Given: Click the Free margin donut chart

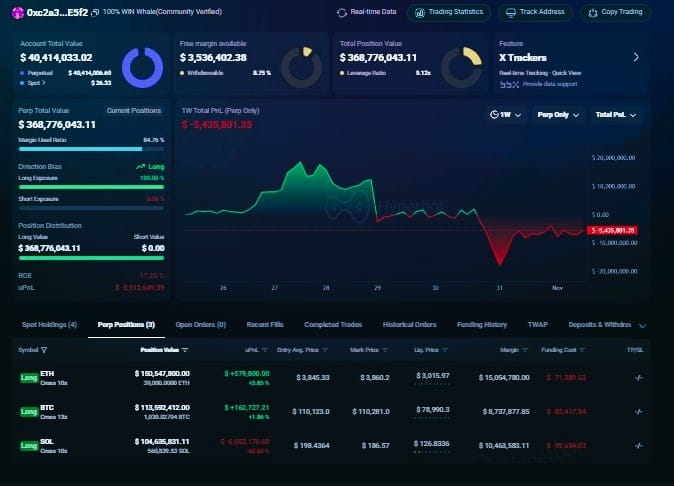Looking at the screenshot, I should coord(301,67).
